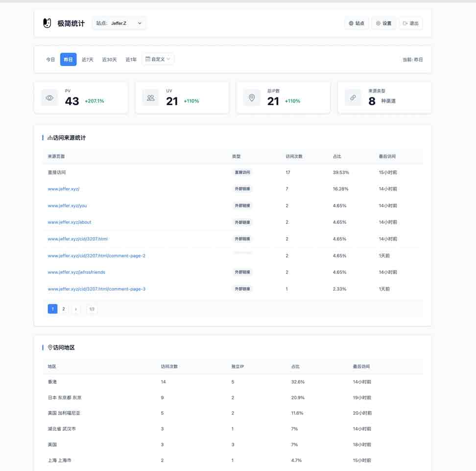Click the 32.6% cell
476x471 pixels.
tap(298, 382)
